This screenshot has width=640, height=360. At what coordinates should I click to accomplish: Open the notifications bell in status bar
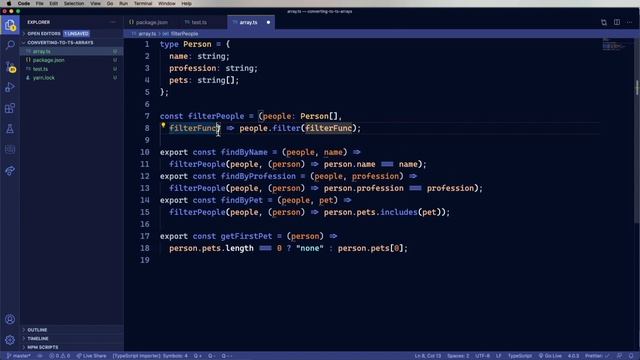tap(631, 356)
